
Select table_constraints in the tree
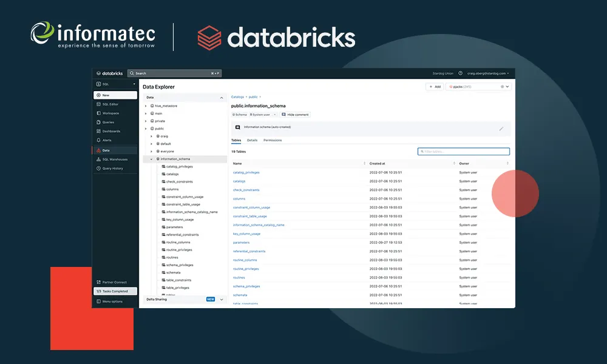pos(176,280)
